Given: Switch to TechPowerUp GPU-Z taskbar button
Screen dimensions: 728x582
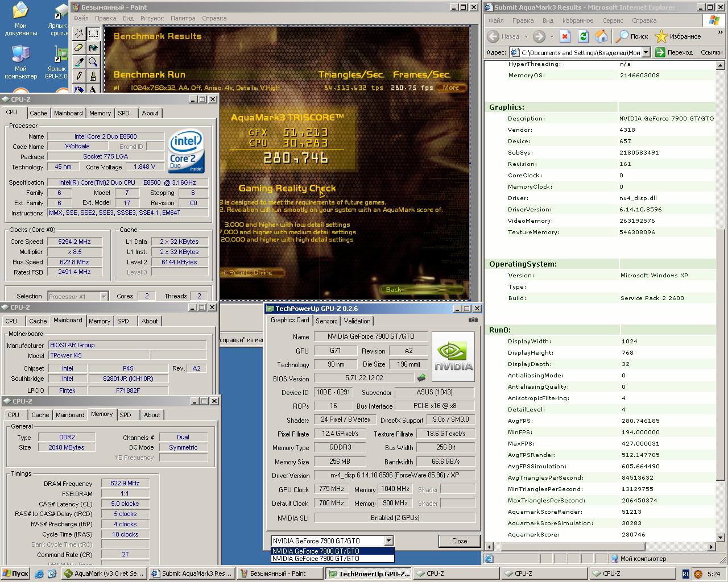Looking at the screenshot, I should click(x=369, y=573).
